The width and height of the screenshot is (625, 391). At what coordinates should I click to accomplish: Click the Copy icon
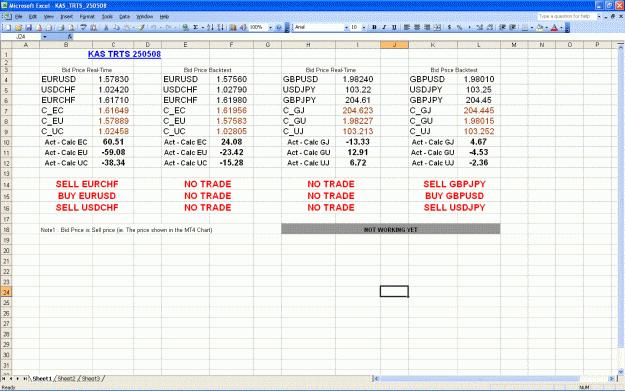(x=116, y=27)
